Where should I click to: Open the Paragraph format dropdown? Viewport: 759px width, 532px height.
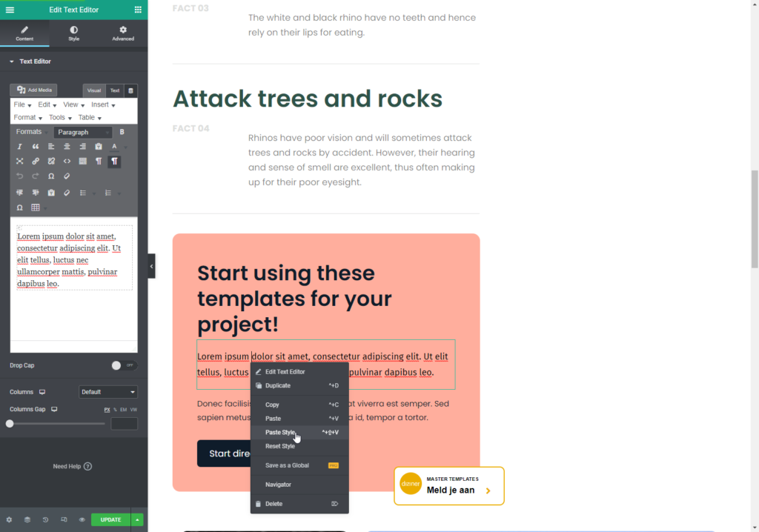coord(82,132)
